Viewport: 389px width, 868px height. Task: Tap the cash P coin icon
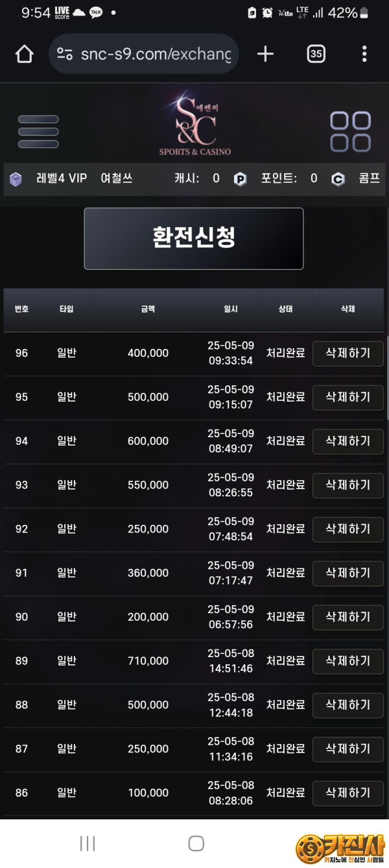coord(240,179)
